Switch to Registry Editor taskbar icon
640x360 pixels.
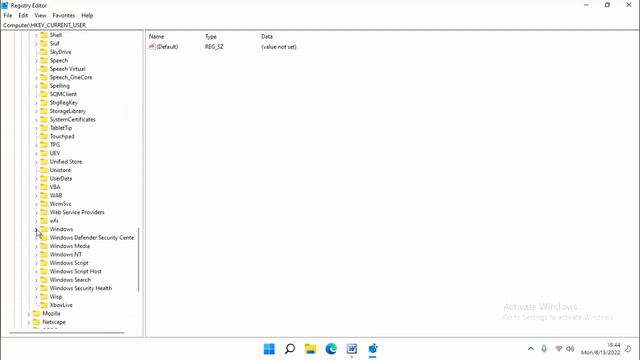point(373,349)
